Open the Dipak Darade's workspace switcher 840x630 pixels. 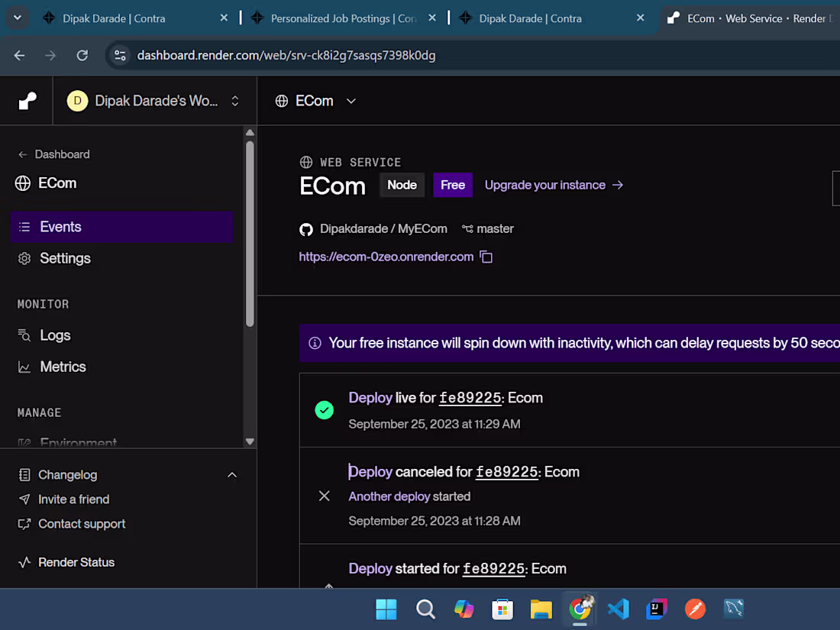(x=153, y=101)
